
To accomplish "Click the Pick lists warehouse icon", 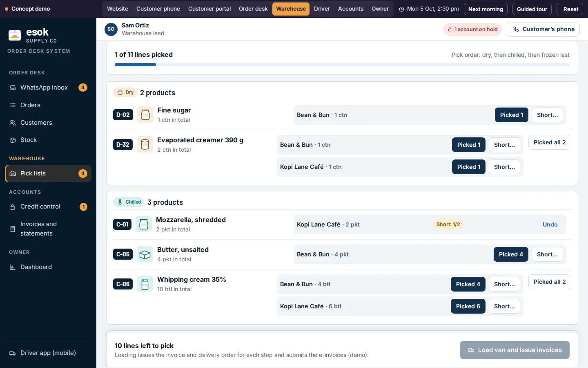I will point(13,173).
